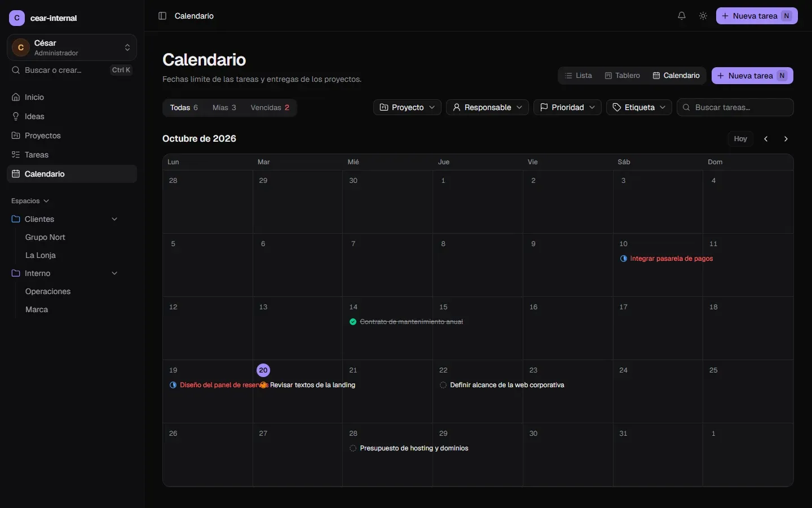
Task: Open the Responsable filter dropdown
Action: click(487, 107)
